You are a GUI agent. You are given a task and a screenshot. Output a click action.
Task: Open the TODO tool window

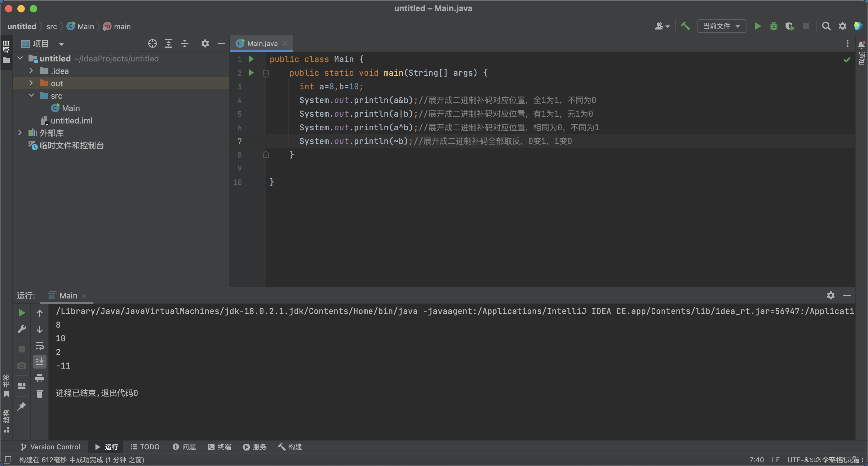[145, 447]
